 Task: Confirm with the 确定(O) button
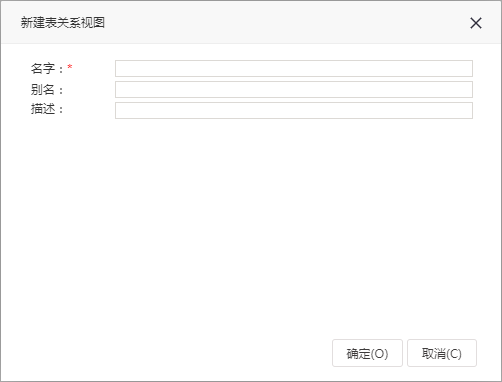(367, 353)
